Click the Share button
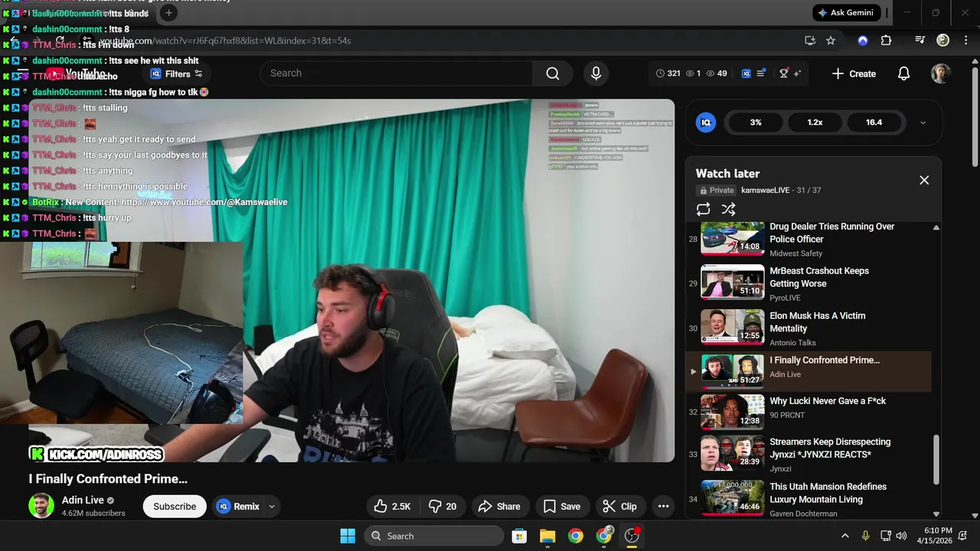 pyautogui.click(x=499, y=507)
